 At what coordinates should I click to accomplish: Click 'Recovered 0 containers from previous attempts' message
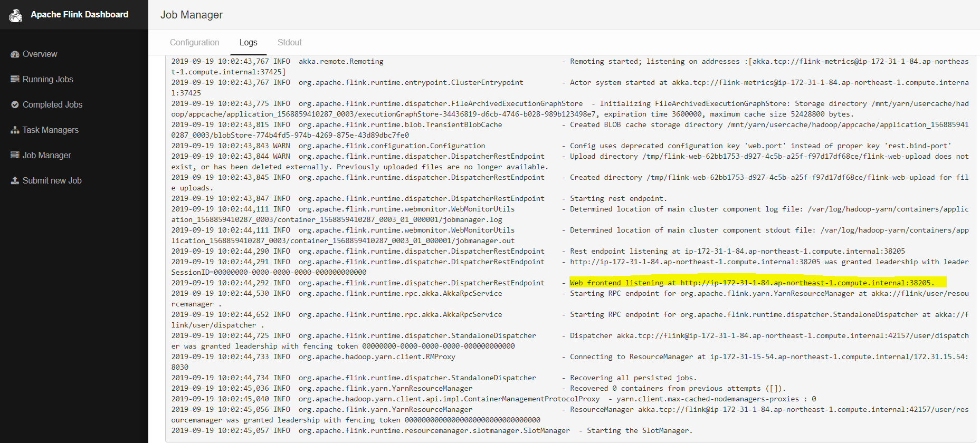pyautogui.click(x=678, y=389)
